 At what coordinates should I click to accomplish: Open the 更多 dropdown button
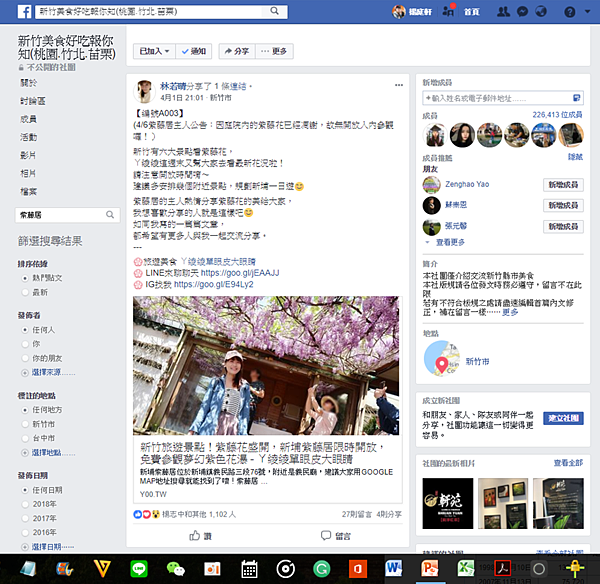pyautogui.click(x=274, y=51)
